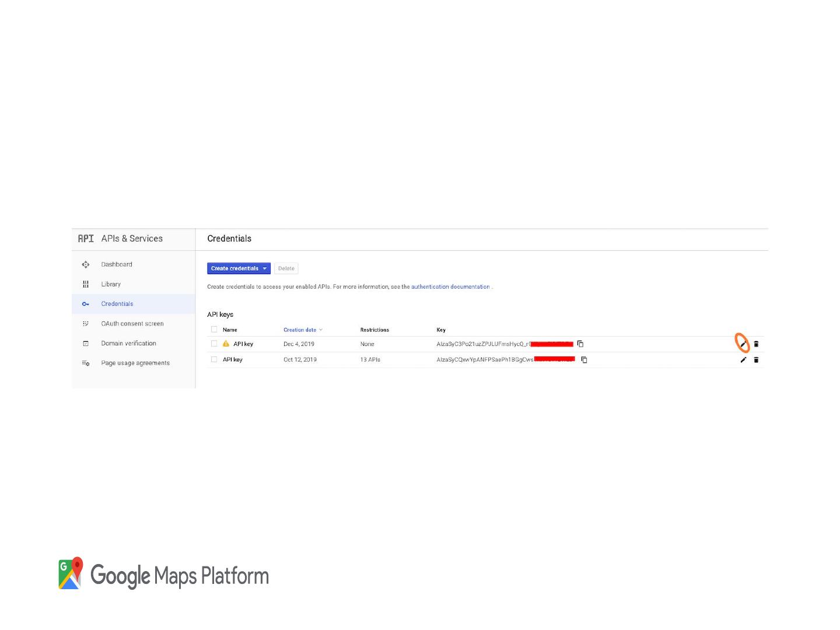Check the Oct 12, 2019 API key row

click(214, 359)
